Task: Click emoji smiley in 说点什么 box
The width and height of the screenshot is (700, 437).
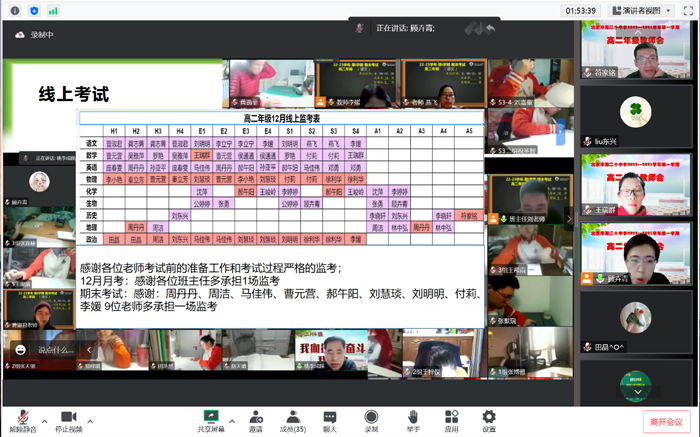Action: point(21,350)
